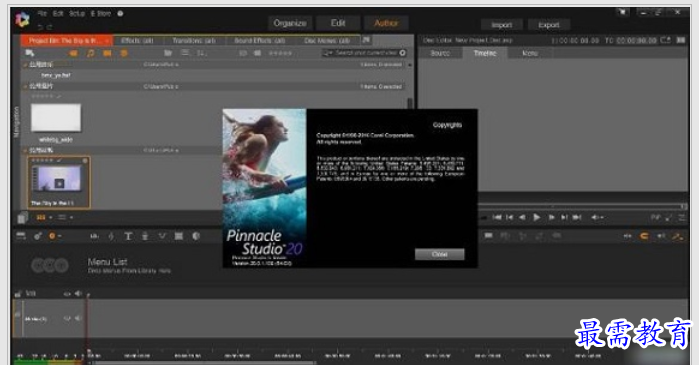Collapse the first library folder group expander
The image size is (699, 365).
pos(25,65)
